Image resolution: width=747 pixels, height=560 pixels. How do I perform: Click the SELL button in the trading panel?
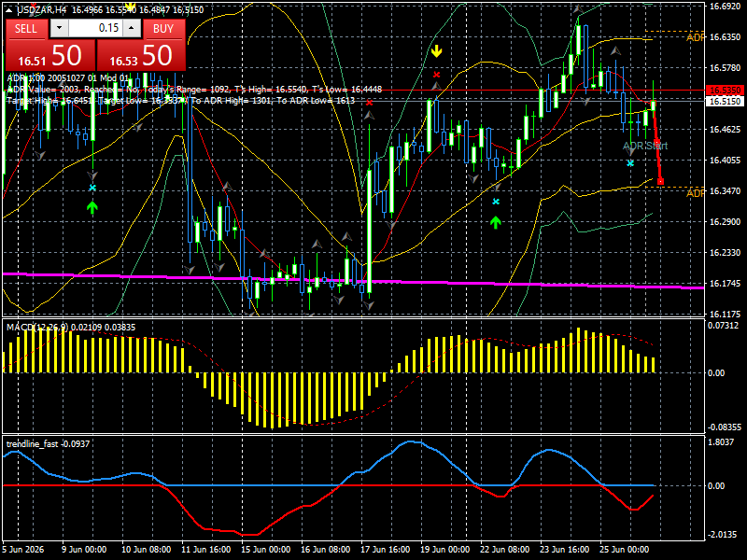(26, 29)
